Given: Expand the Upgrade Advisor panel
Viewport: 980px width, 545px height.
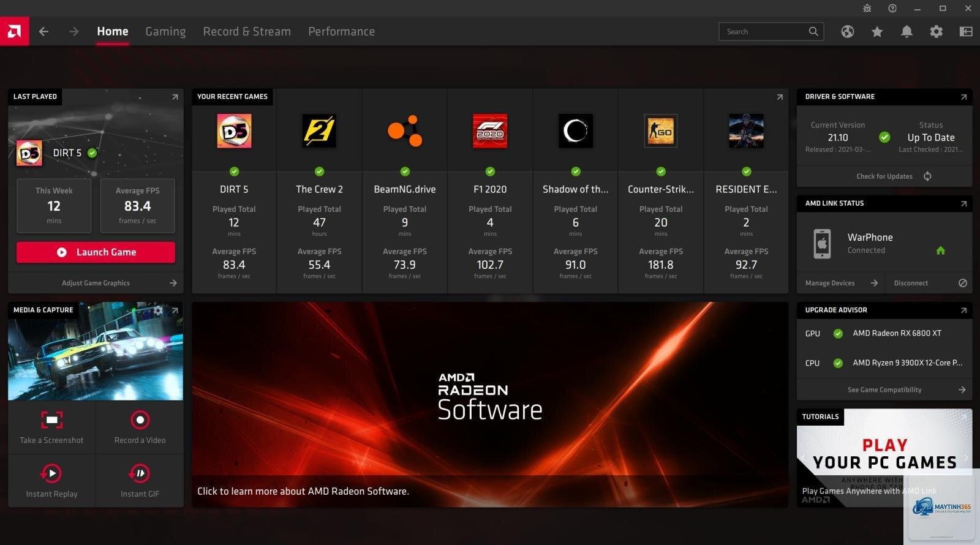Looking at the screenshot, I should [963, 310].
